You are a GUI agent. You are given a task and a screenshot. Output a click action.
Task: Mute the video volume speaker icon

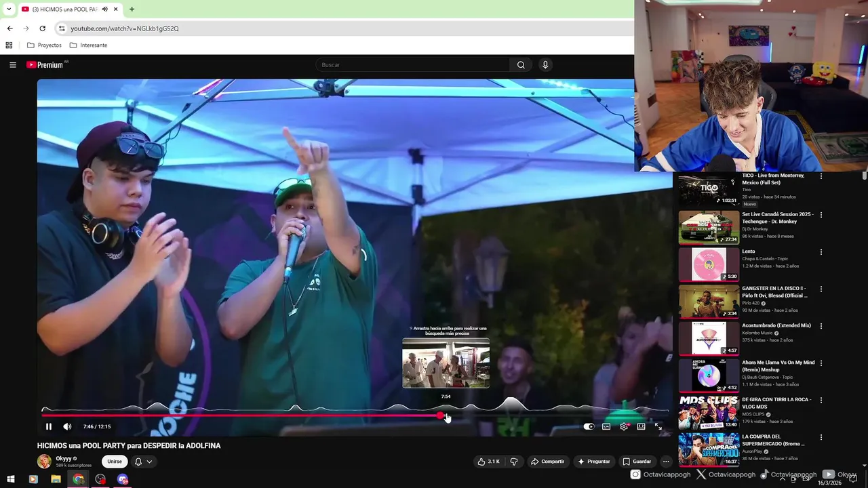(x=67, y=426)
